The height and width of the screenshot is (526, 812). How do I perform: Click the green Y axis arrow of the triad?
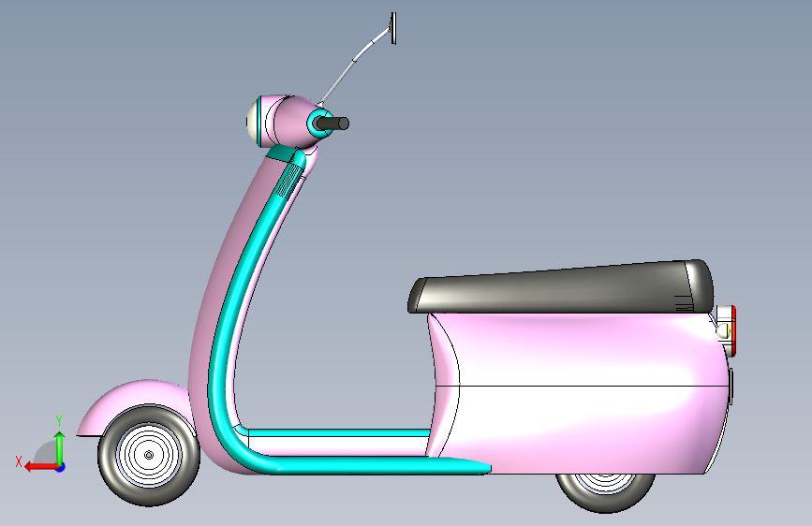pyautogui.click(x=60, y=447)
